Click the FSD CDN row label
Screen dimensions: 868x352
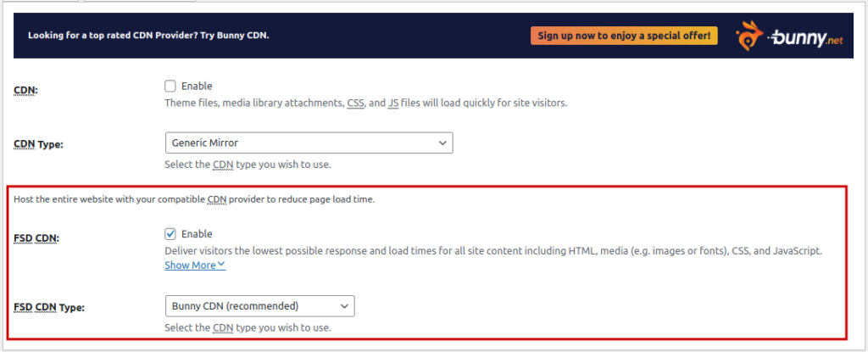pyautogui.click(x=37, y=238)
